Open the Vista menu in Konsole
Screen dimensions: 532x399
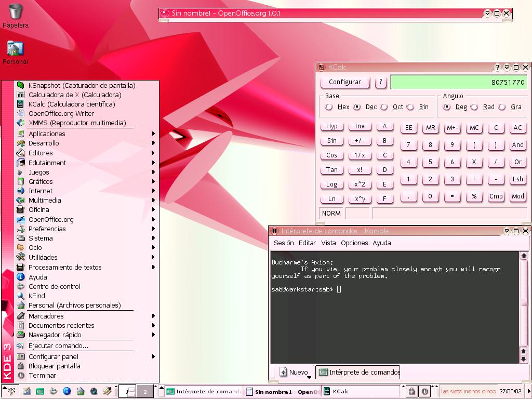point(328,243)
